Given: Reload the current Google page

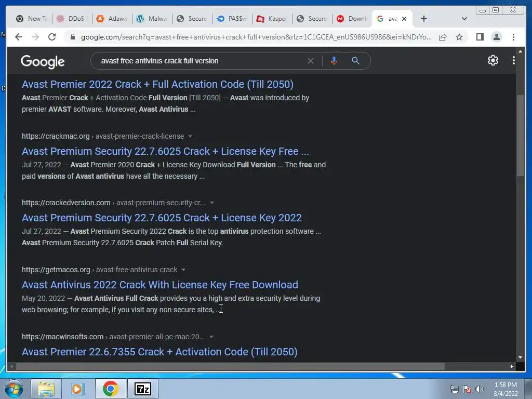Looking at the screenshot, I should (x=52, y=37).
